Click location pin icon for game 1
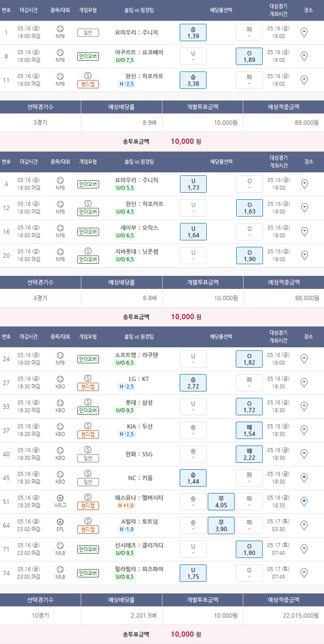 pyautogui.click(x=304, y=32)
